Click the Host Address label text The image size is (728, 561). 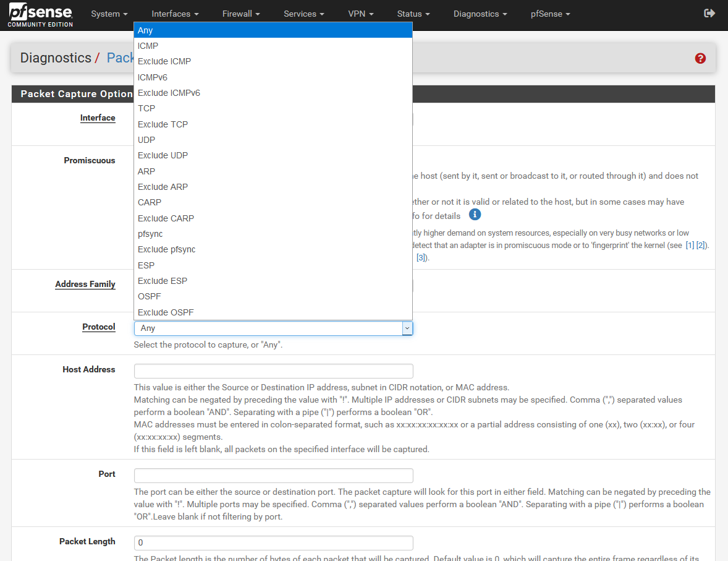click(88, 369)
